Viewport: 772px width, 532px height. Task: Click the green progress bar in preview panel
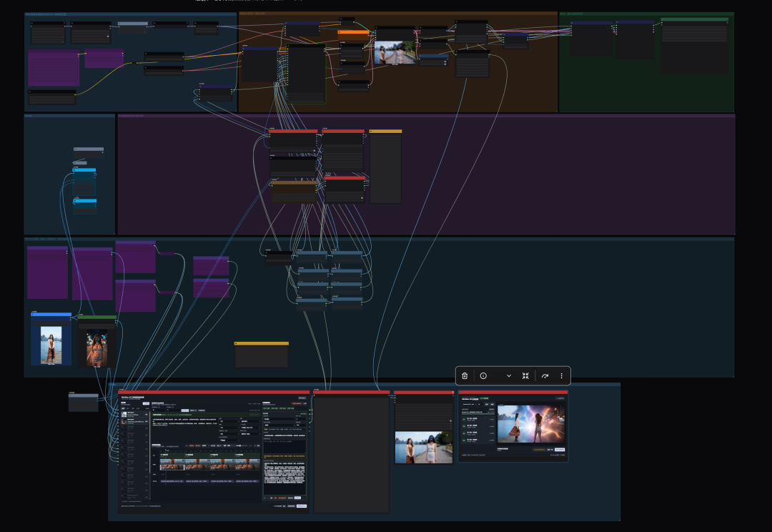click(x=478, y=414)
